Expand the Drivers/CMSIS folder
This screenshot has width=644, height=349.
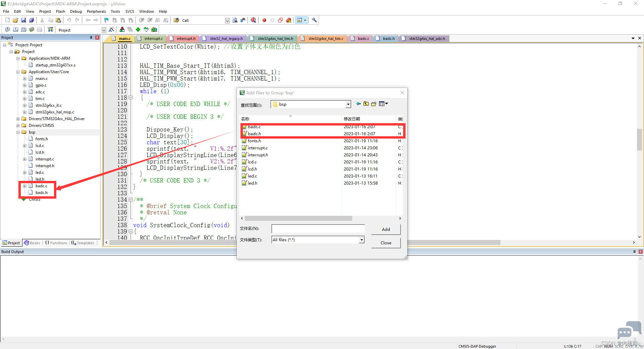(18, 126)
